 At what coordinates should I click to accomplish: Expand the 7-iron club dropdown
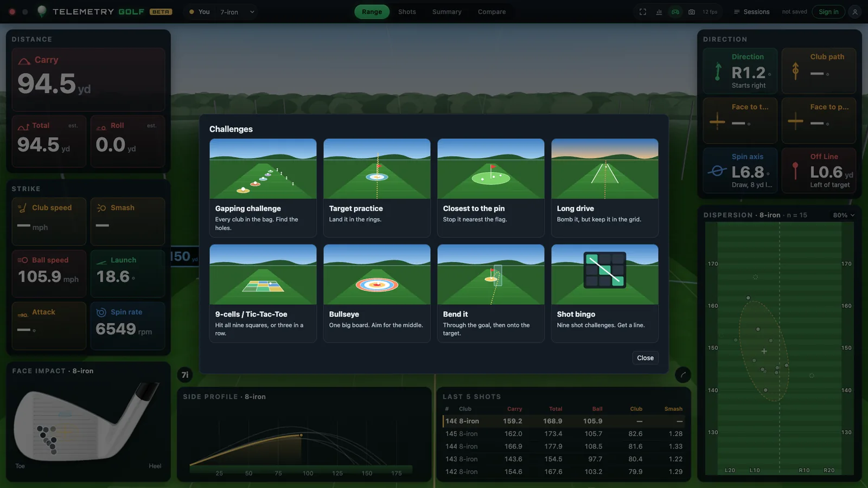click(x=237, y=12)
